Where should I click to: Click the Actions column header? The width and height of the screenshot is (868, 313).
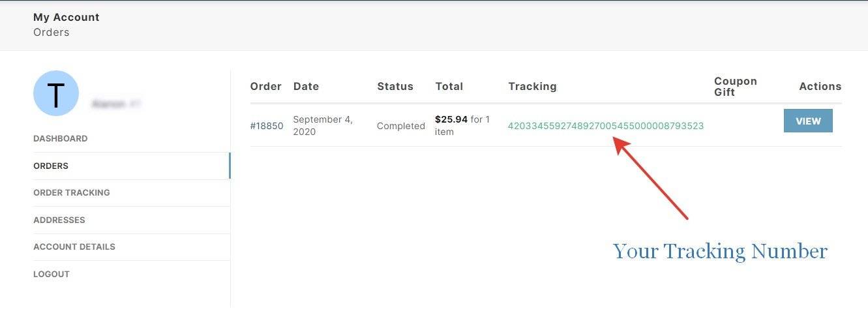click(x=820, y=86)
